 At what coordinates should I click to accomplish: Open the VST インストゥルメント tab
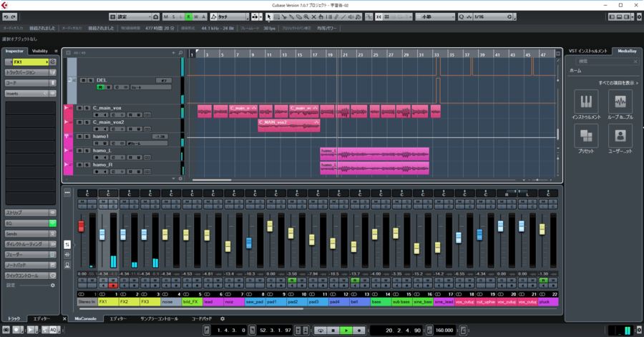coord(587,51)
